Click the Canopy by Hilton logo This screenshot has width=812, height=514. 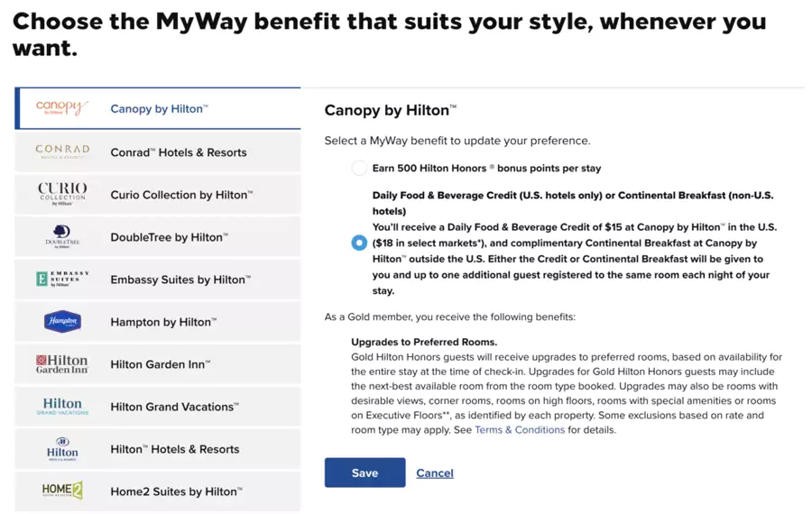(x=62, y=108)
